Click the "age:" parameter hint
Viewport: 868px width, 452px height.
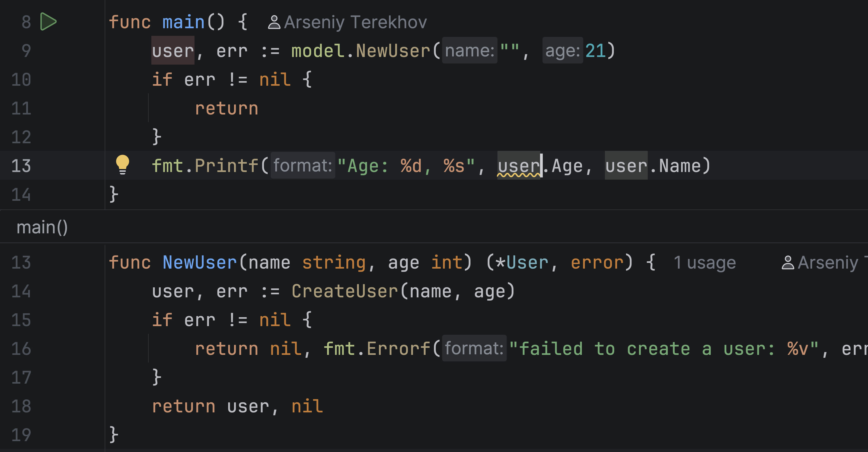click(562, 50)
